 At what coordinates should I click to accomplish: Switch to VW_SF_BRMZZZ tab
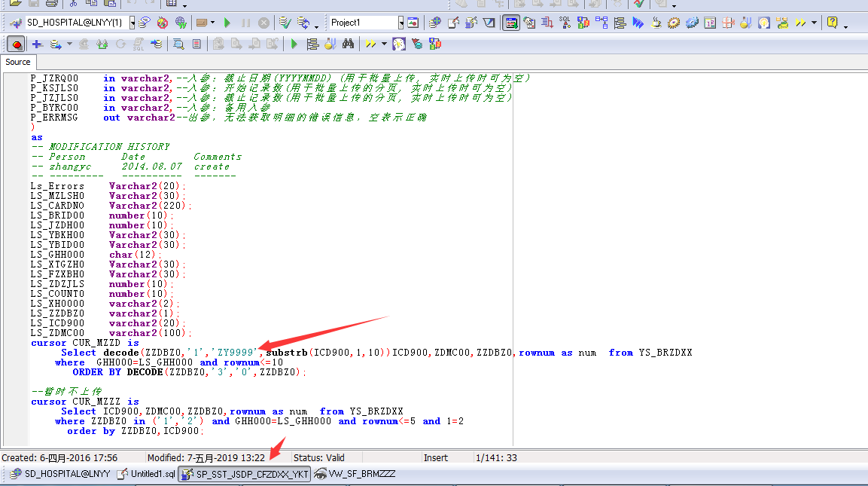tap(355, 474)
